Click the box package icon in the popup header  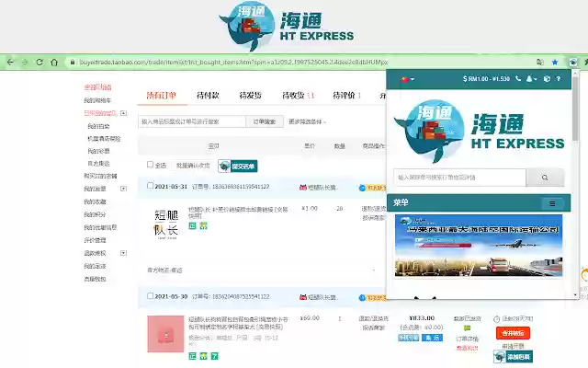coord(547,78)
